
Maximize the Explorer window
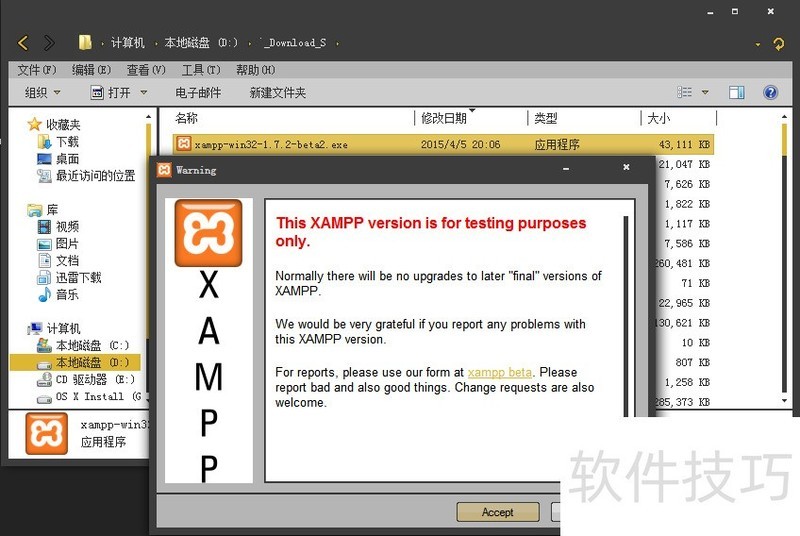pos(735,11)
